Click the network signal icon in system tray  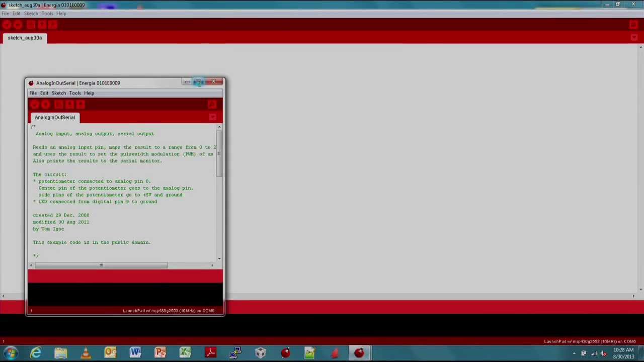(594, 353)
